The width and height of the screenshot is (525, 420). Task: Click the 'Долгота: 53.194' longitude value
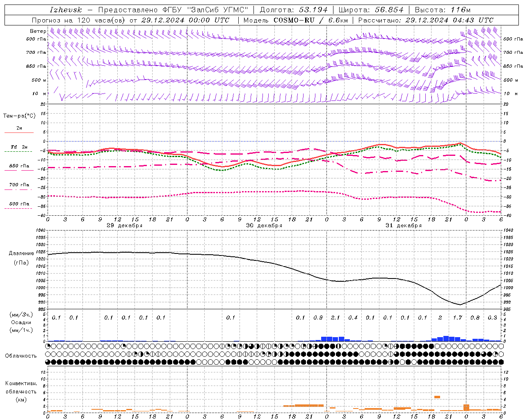pos(294,10)
